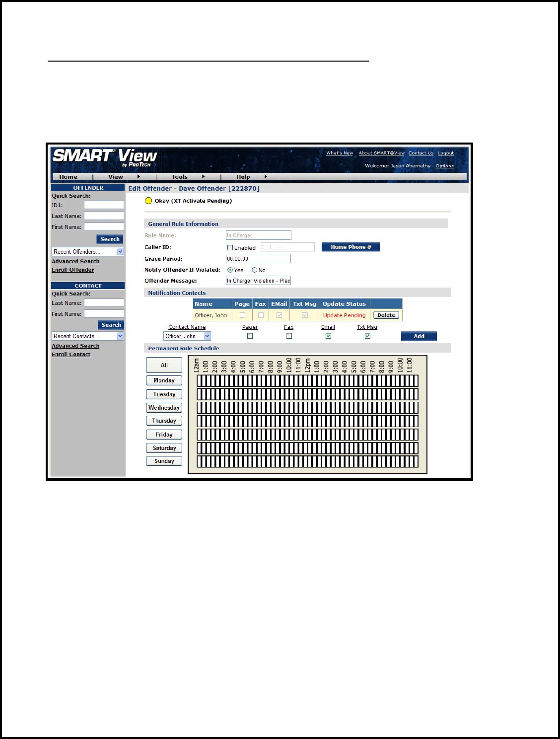Click the Sunday schedule button
The width and height of the screenshot is (560, 739).
tap(164, 461)
